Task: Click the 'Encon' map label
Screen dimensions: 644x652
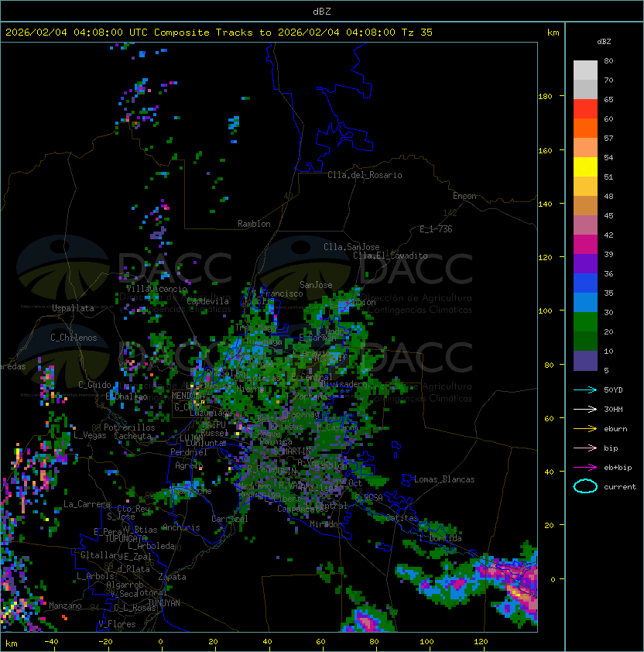Action: (x=464, y=196)
